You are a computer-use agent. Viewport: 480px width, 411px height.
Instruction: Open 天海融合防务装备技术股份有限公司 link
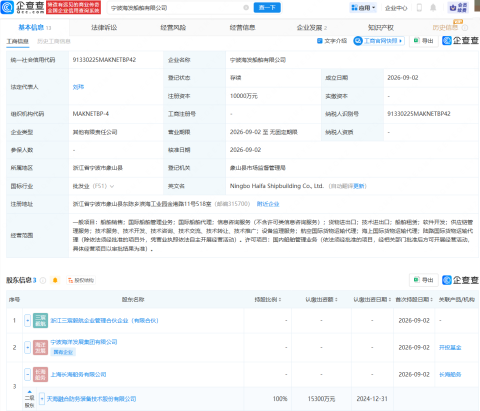pyautogui.click(x=92, y=399)
